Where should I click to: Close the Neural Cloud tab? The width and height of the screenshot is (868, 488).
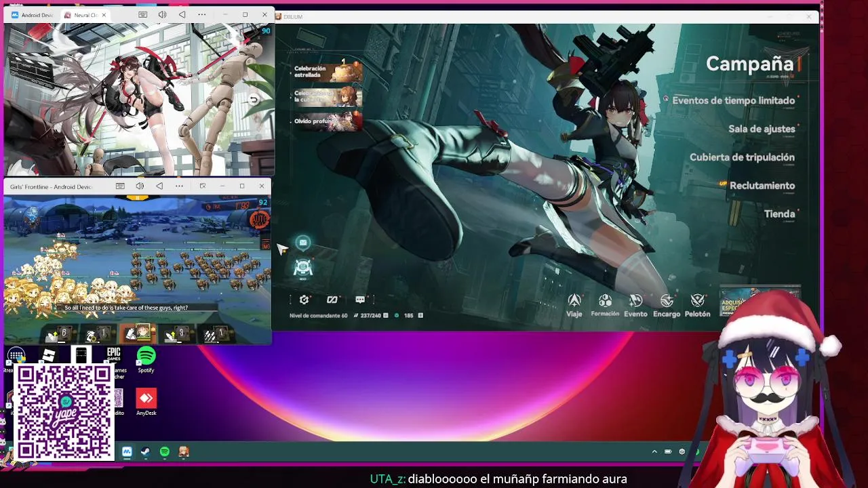pos(104,15)
